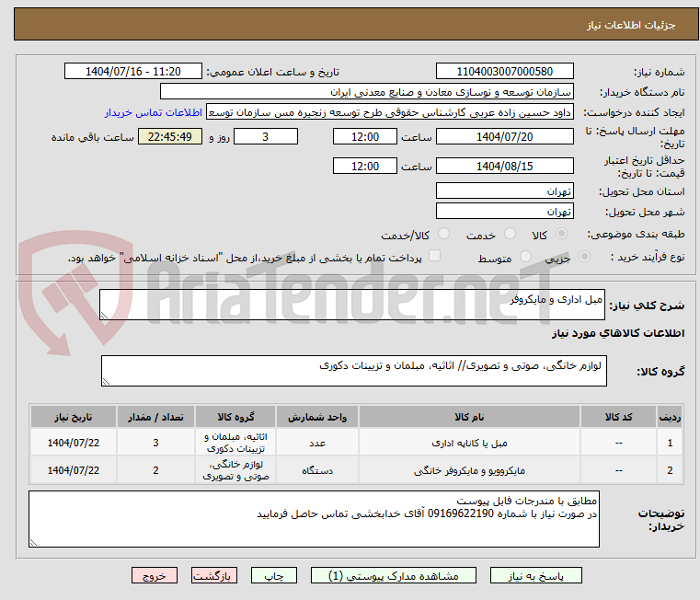Click the عدد unit cell
700x600 pixels.
[317, 444]
